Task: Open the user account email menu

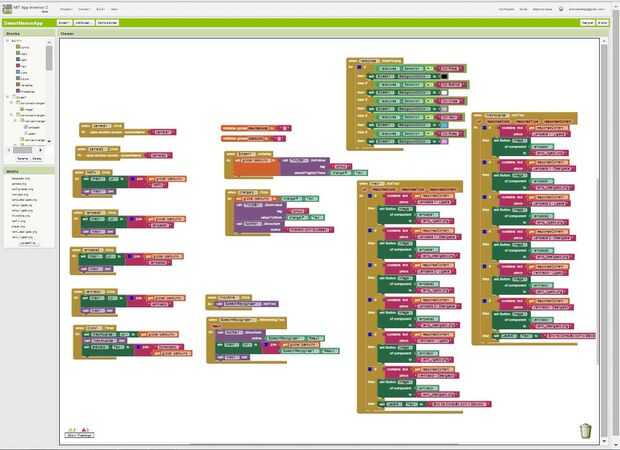Action: [x=587, y=9]
